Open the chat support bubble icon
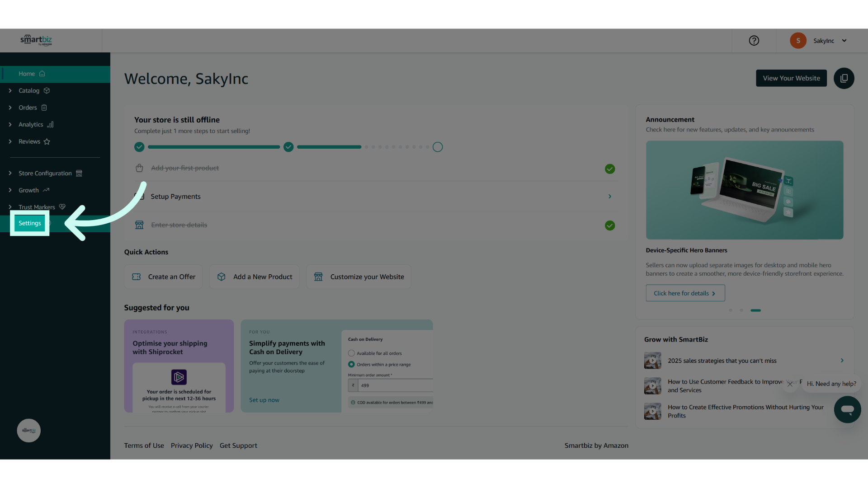 (848, 409)
